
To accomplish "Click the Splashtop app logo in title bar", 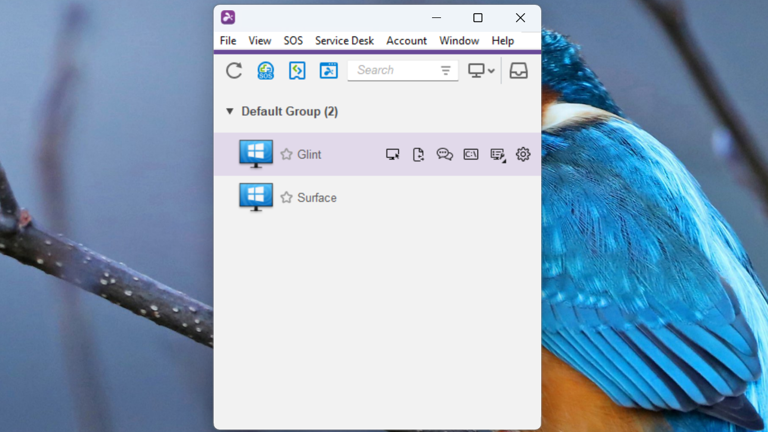I will [x=228, y=17].
